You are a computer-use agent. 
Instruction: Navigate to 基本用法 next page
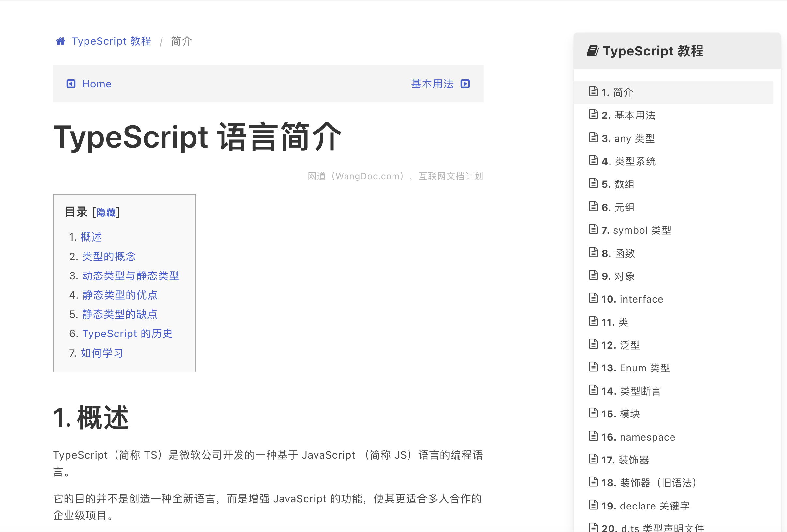pos(432,84)
